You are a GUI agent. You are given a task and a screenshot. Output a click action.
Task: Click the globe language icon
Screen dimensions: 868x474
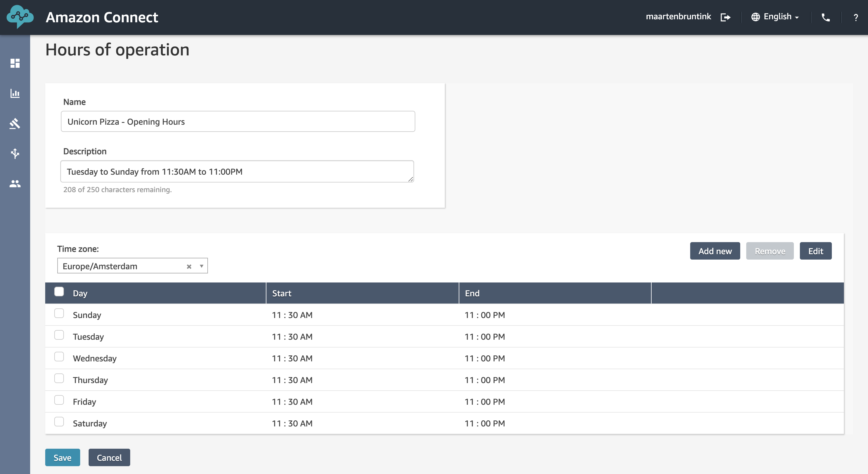click(756, 17)
